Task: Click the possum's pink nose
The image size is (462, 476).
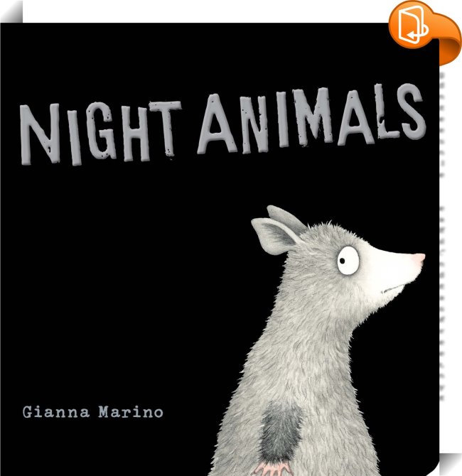Action: click(419, 259)
